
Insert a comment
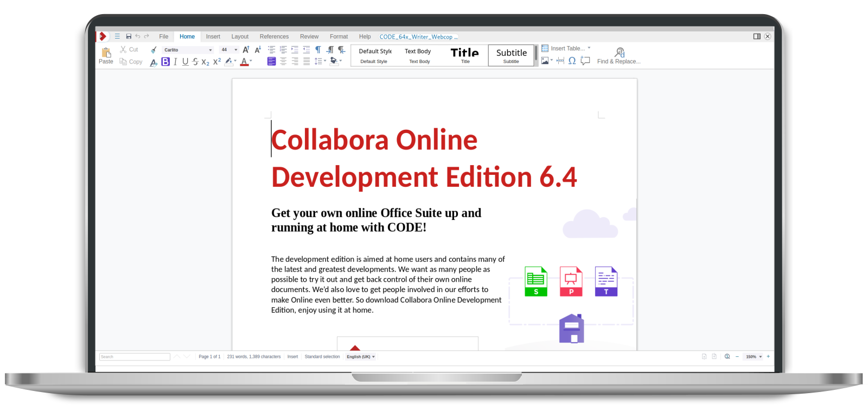click(x=585, y=61)
